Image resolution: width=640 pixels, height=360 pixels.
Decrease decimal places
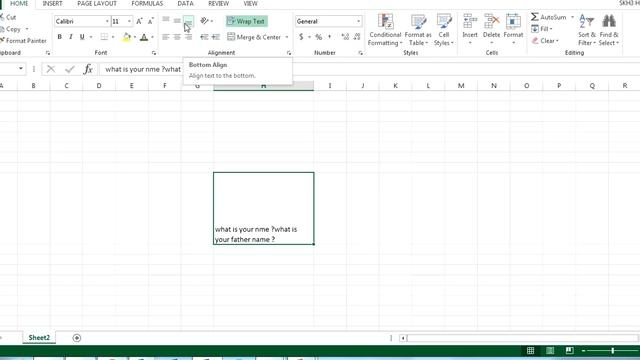(357, 37)
